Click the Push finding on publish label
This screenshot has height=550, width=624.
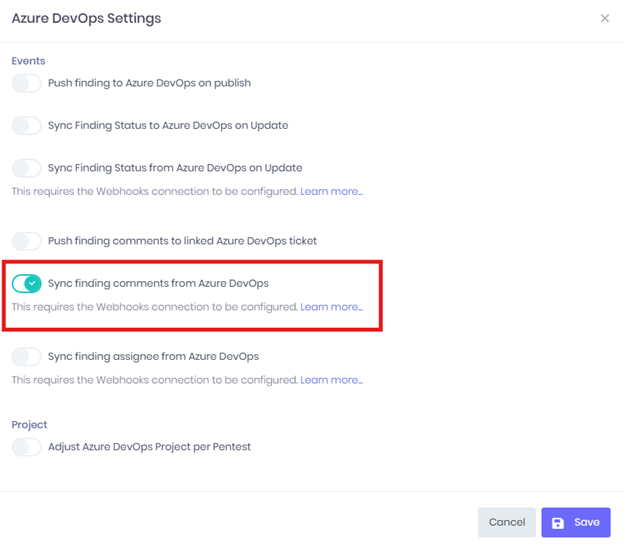(149, 83)
